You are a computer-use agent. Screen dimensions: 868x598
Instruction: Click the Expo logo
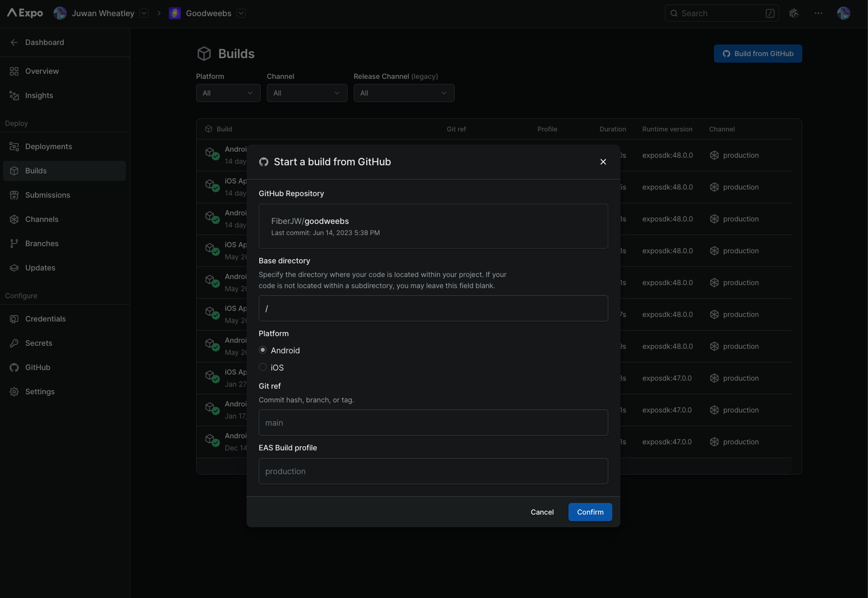[x=25, y=13]
